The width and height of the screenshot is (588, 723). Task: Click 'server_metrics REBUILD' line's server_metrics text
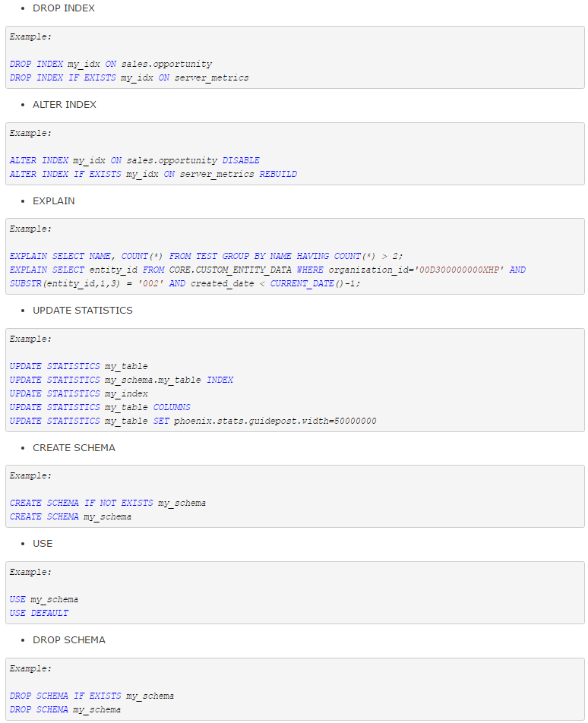(217, 175)
